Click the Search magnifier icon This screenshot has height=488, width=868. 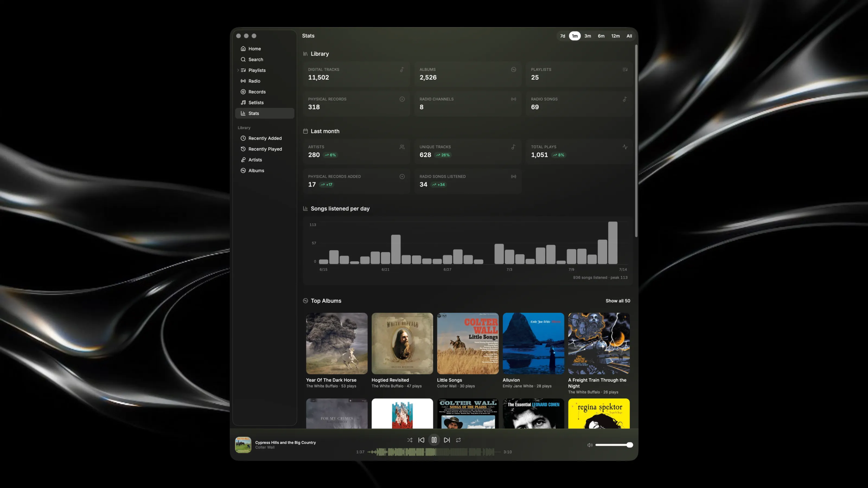243,60
